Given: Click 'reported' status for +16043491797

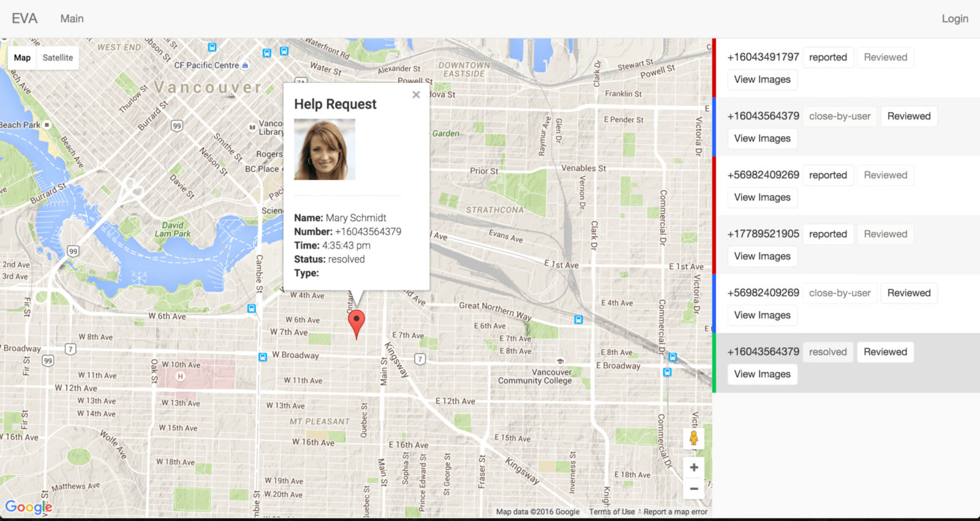Looking at the screenshot, I should coord(827,57).
